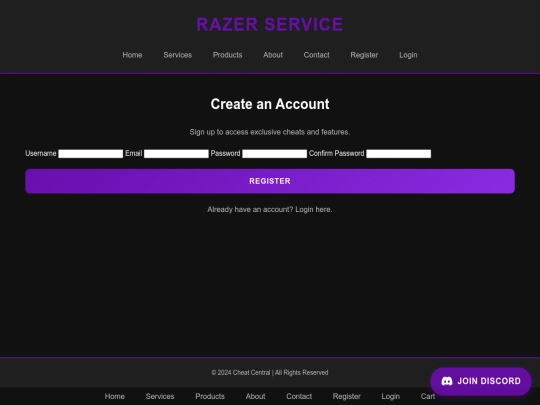
Task: Click the Email label
Action: tap(134, 153)
